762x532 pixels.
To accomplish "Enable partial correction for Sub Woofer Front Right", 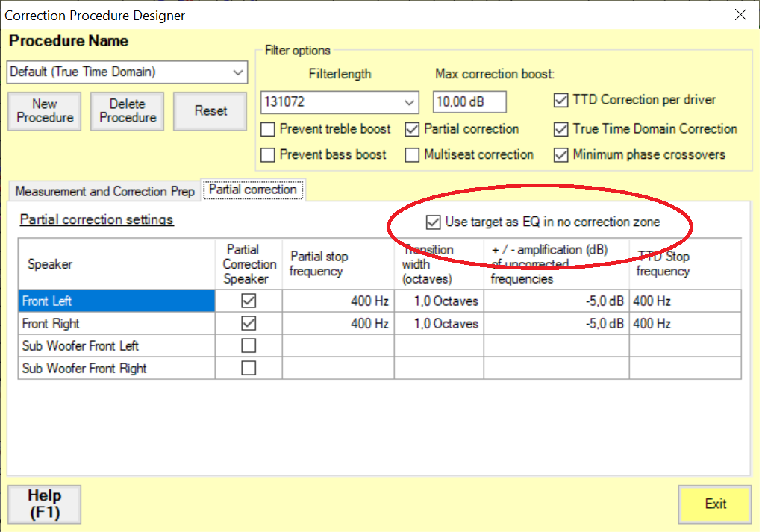I will [x=249, y=369].
